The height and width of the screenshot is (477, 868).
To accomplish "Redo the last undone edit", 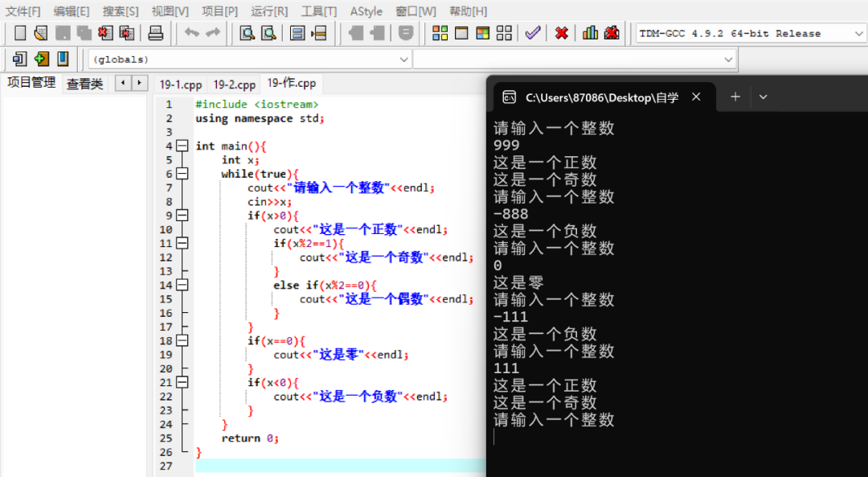I will 213,33.
